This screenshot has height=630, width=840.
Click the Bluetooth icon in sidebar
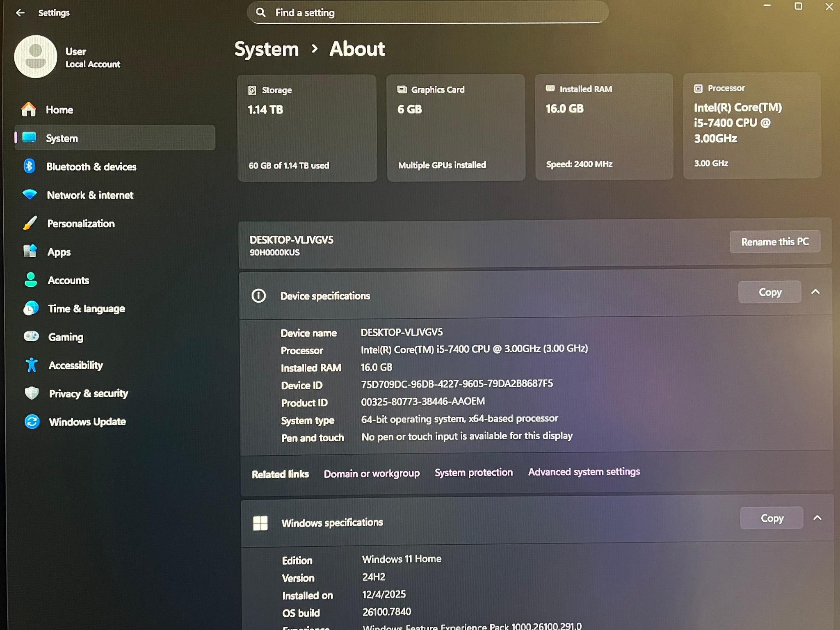tap(29, 166)
